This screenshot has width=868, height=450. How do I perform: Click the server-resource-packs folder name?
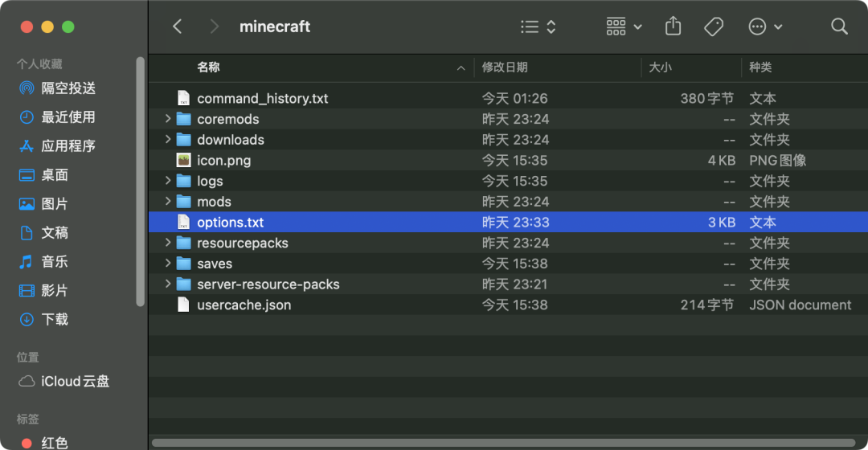click(x=268, y=284)
